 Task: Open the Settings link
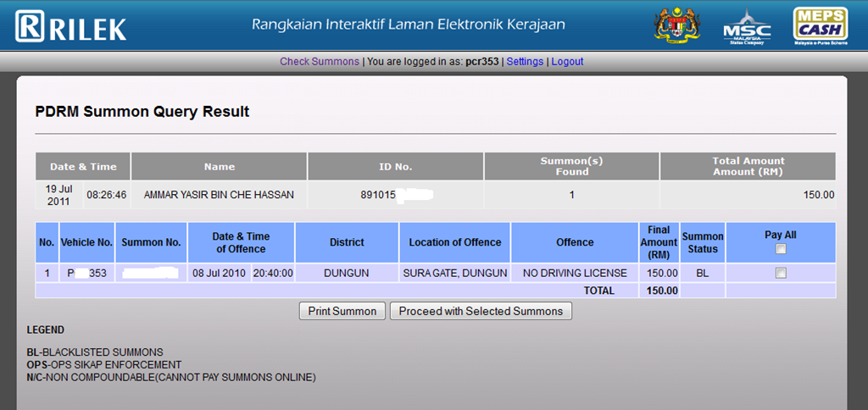(x=525, y=62)
